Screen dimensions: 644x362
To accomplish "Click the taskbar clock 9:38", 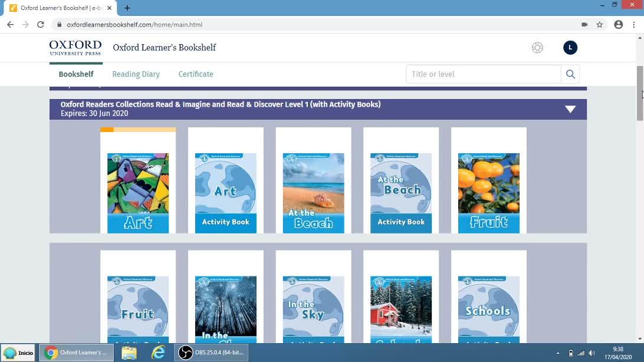I will 618,349.
